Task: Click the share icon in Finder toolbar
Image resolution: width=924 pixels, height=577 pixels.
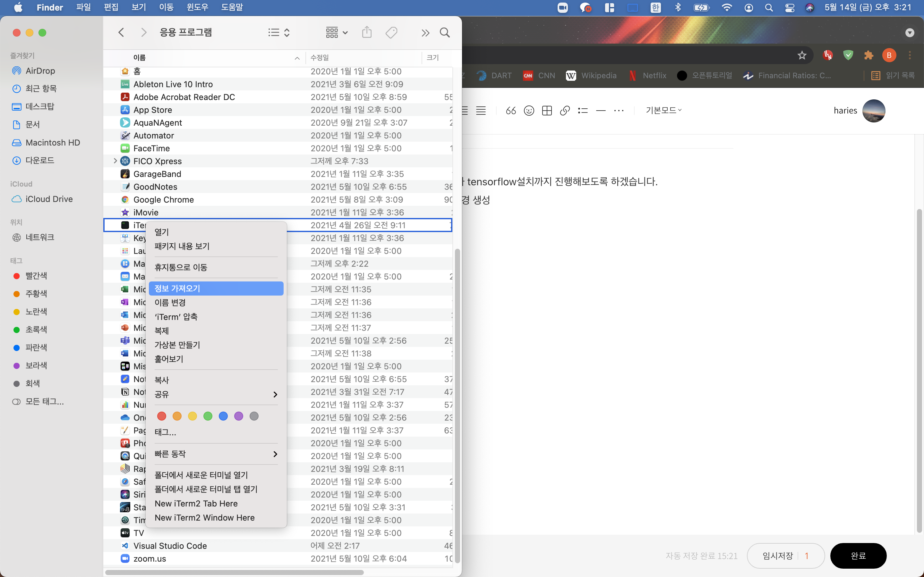Action: 366,32
